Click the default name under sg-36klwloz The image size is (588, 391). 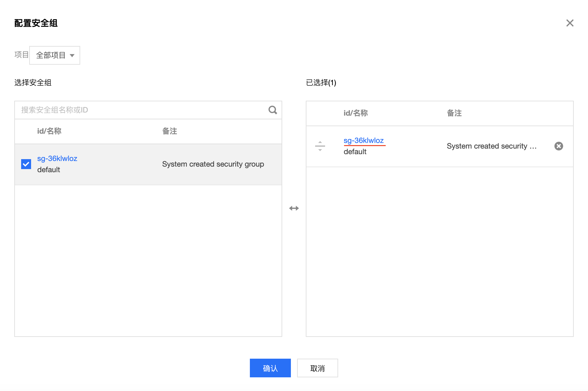click(48, 170)
